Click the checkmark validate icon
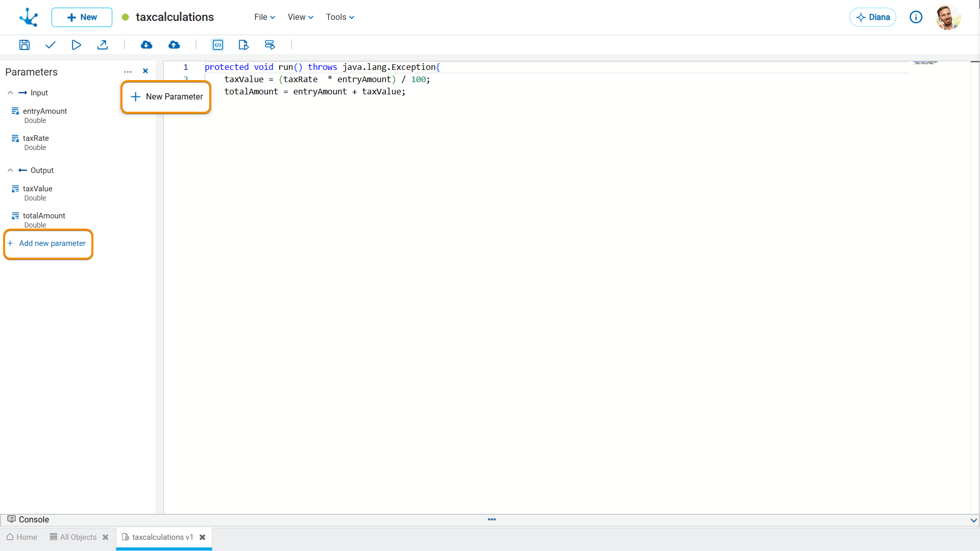 click(x=50, y=45)
